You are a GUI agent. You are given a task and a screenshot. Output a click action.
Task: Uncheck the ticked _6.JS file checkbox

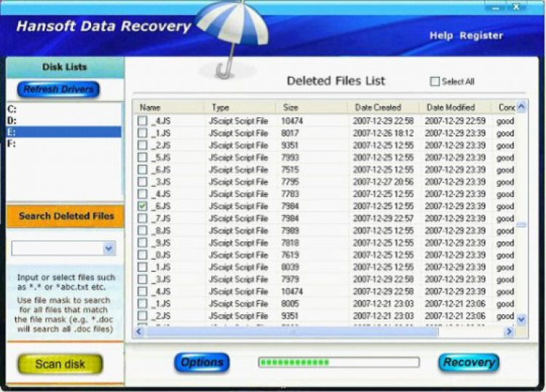pos(143,206)
